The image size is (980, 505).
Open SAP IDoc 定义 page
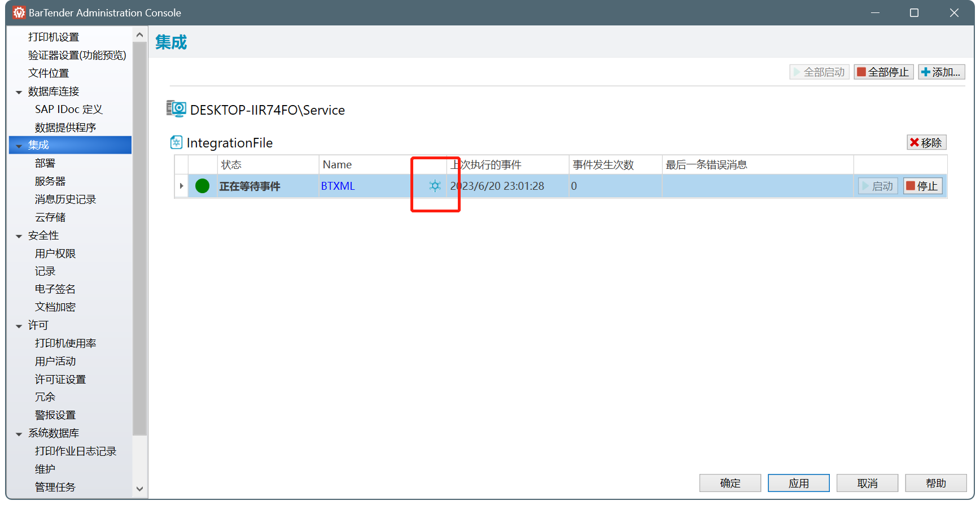coord(69,109)
